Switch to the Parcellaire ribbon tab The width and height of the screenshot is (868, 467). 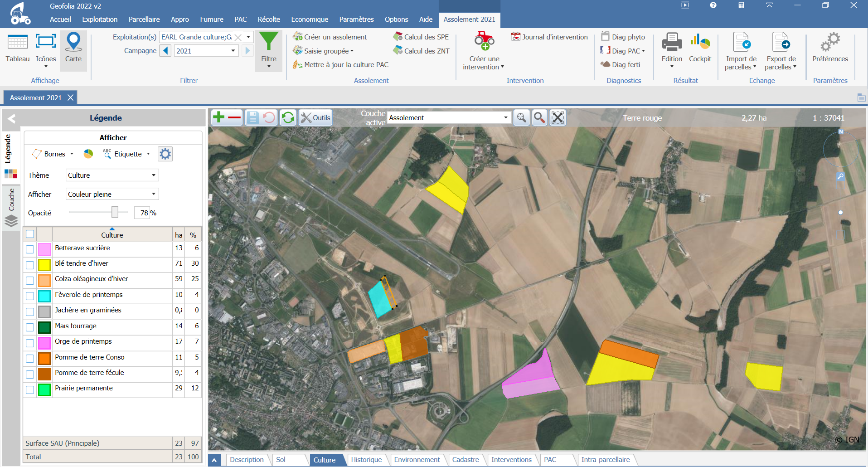[x=144, y=19]
